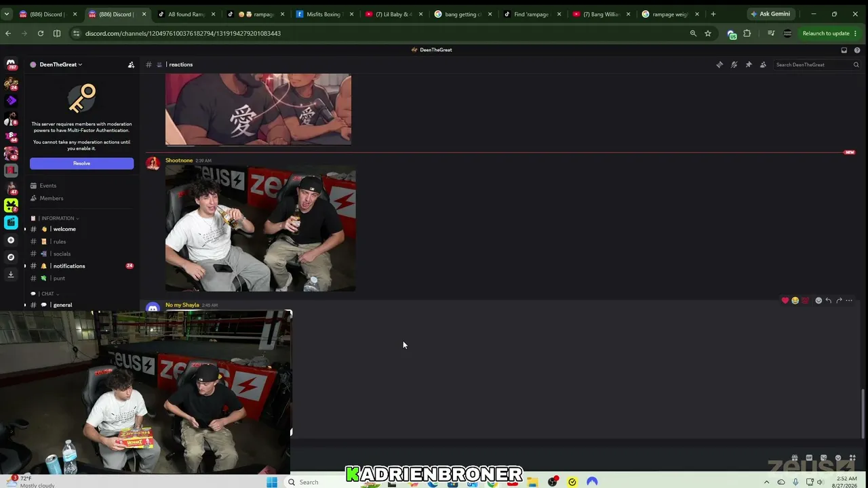Open the Events section
Viewport: 868px width, 488px height.
pos(81,186)
